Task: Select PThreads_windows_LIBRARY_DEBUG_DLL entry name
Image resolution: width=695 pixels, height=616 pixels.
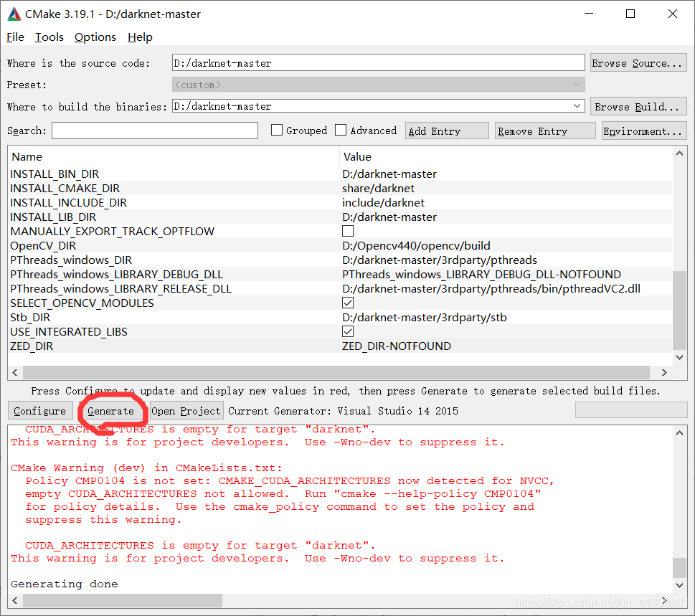Action: point(117,275)
